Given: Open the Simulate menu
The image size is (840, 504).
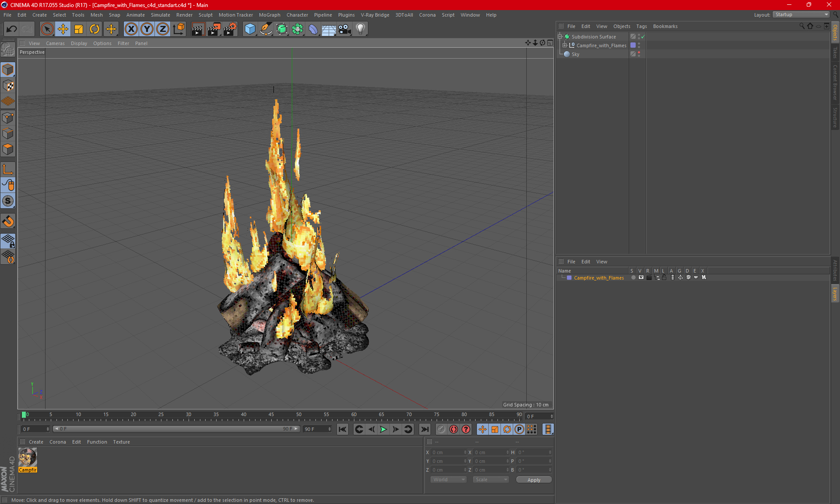Looking at the screenshot, I should [160, 15].
